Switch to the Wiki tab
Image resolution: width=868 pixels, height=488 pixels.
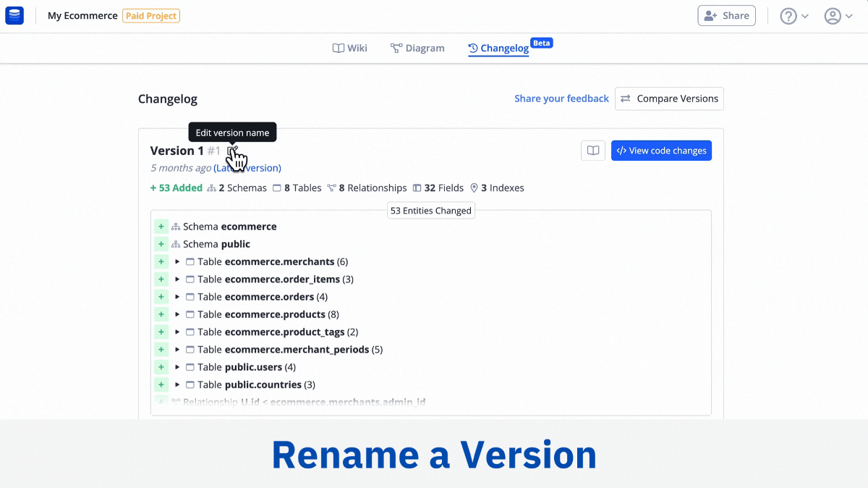point(350,49)
